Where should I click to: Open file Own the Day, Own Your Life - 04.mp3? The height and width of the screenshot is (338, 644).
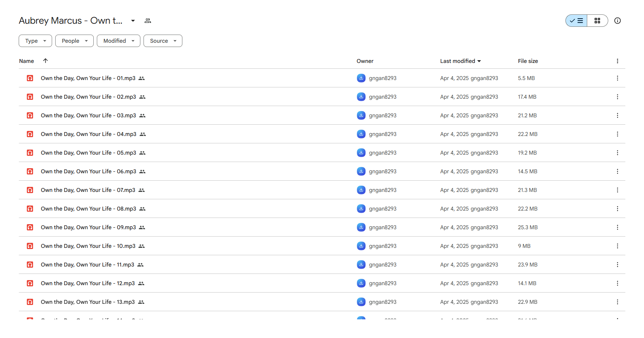(89, 134)
